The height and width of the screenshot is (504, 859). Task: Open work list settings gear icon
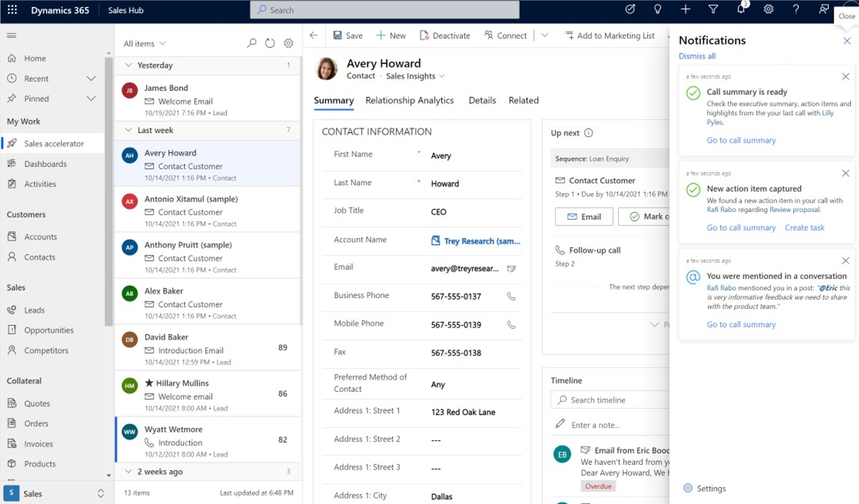click(x=288, y=43)
